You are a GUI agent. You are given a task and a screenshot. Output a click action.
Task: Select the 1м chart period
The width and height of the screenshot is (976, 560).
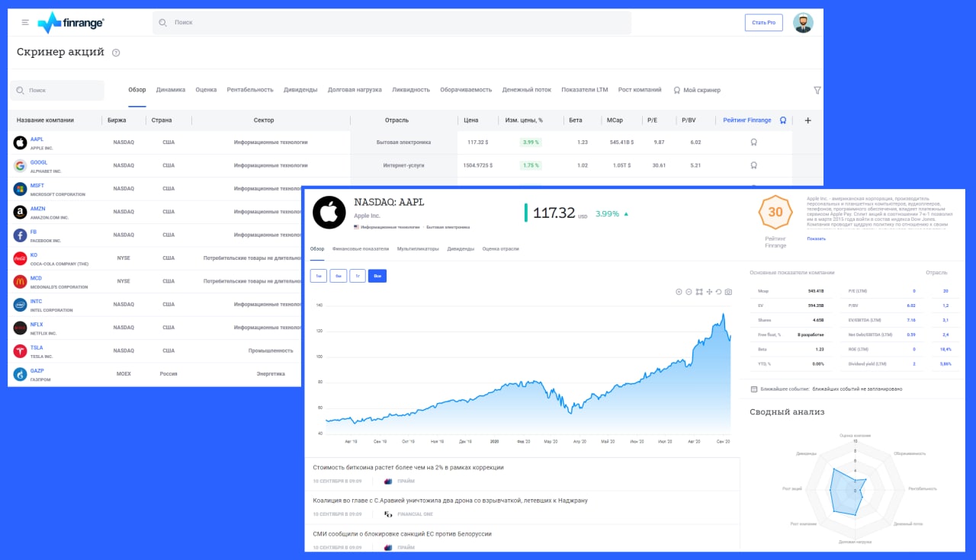tap(319, 276)
